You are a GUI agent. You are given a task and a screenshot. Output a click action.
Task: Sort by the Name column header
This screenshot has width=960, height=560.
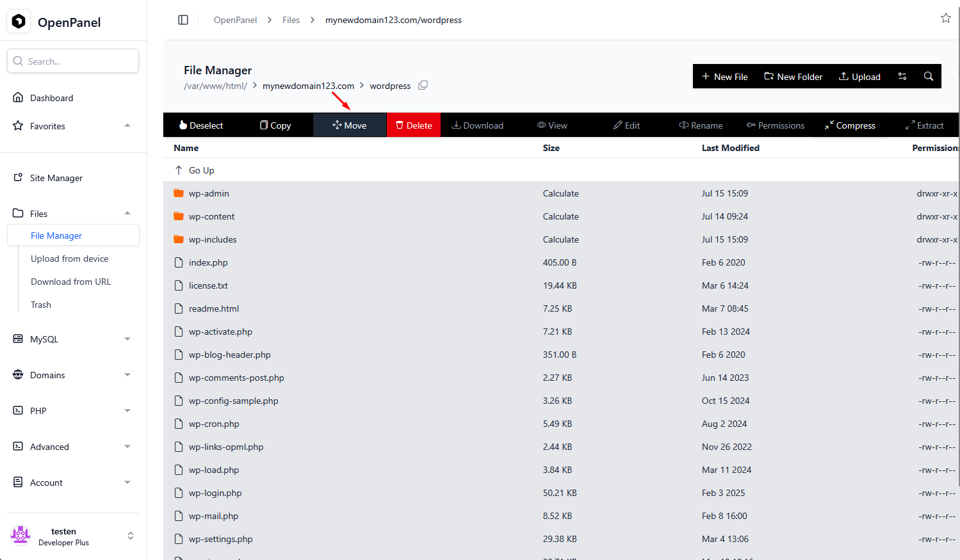pyautogui.click(x=186, y=148)
